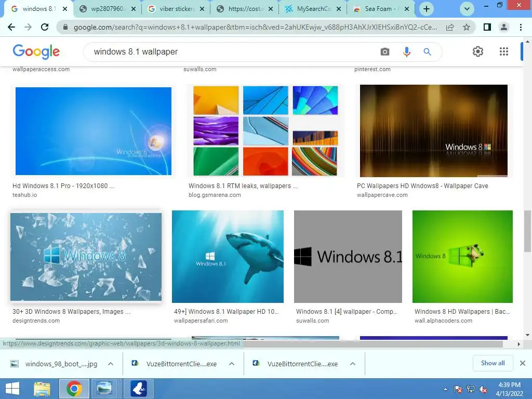The height and width of the screenshot is (399, 532).
Task: Open the tab search dropdown
Action: (467, 9)
